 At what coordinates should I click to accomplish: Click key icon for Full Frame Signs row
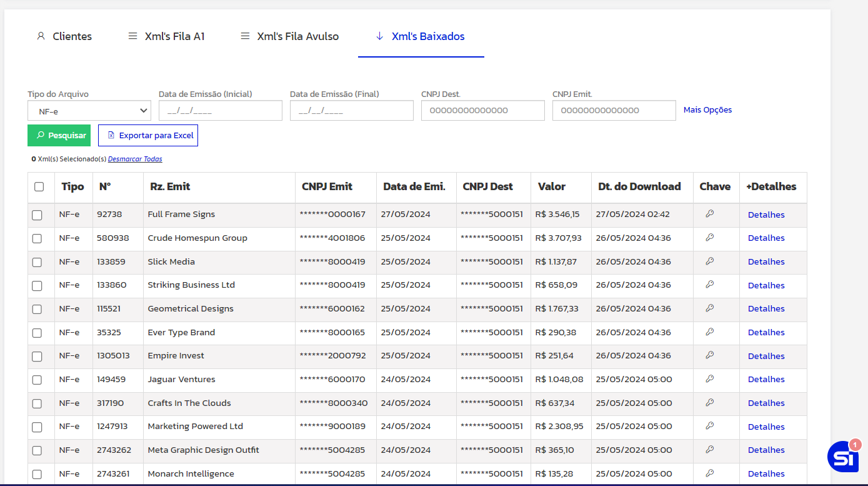(709, 214)
